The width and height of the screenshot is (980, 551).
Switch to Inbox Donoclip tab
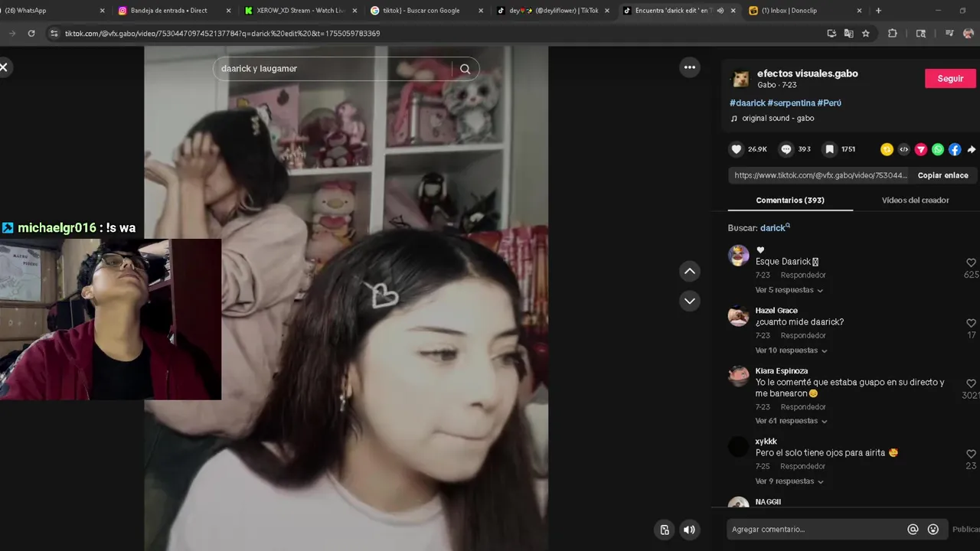coord(805,11)
